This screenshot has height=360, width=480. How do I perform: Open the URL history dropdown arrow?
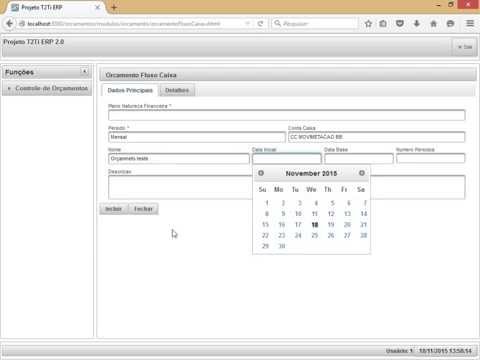click(247, 24)
